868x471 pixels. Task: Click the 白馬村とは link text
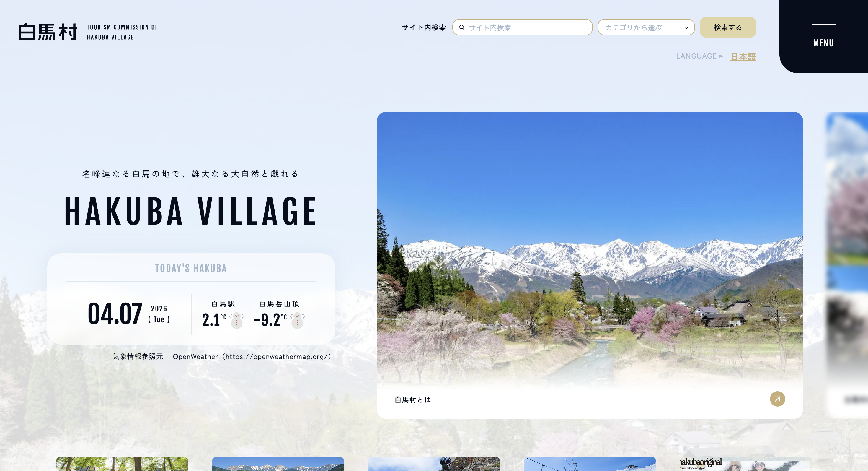point(413,399)
